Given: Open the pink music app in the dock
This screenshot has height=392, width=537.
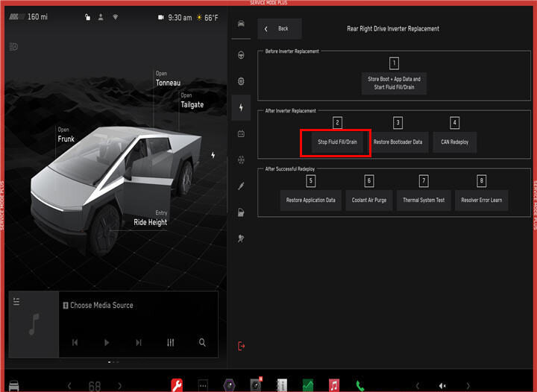Looking at the screenshot, I should coord(334,385).
